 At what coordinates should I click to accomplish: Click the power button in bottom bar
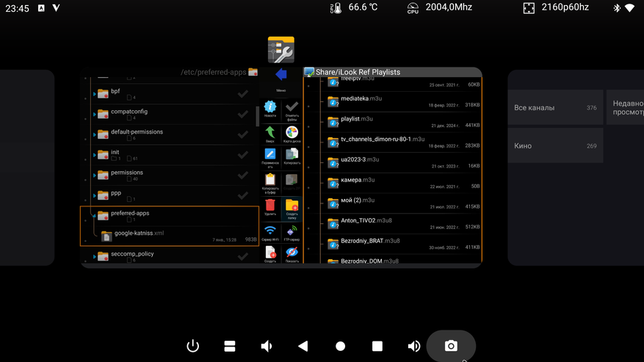tap(192, 346)
